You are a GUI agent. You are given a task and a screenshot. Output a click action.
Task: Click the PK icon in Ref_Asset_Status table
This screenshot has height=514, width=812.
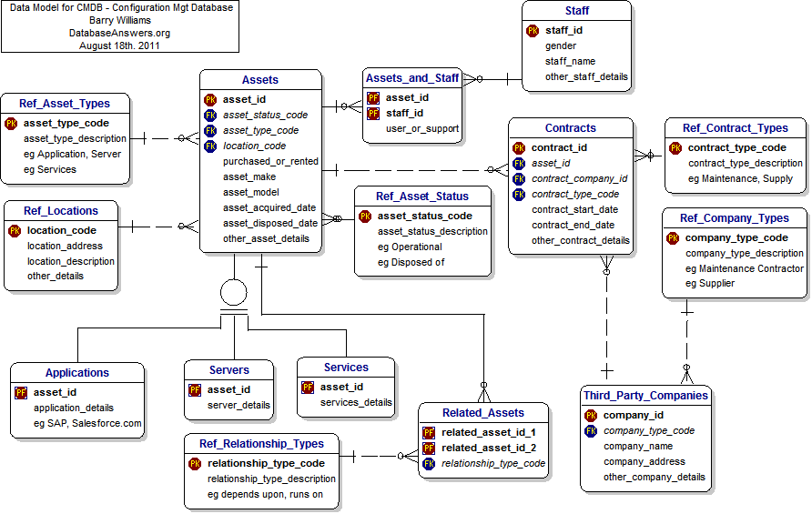coord(364,217)
